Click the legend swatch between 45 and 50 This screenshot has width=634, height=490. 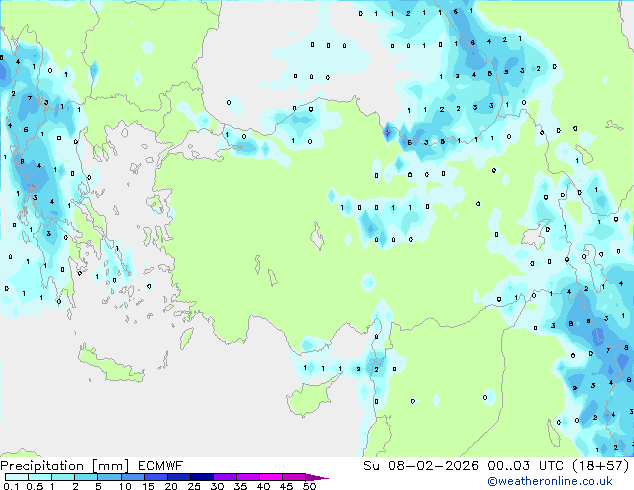click(x=294, y=477)
